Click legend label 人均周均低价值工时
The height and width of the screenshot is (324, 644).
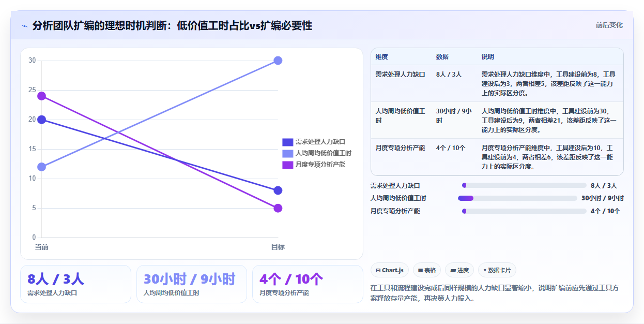(x=324, y=153)
